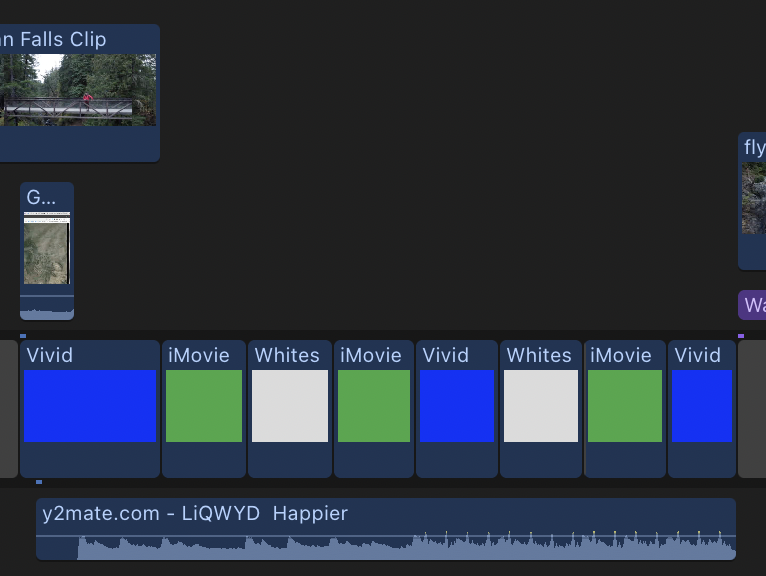Select the second Whites clip
This screenshot has width=766, height=576.
pyautogui.click(x=541, y=406)
